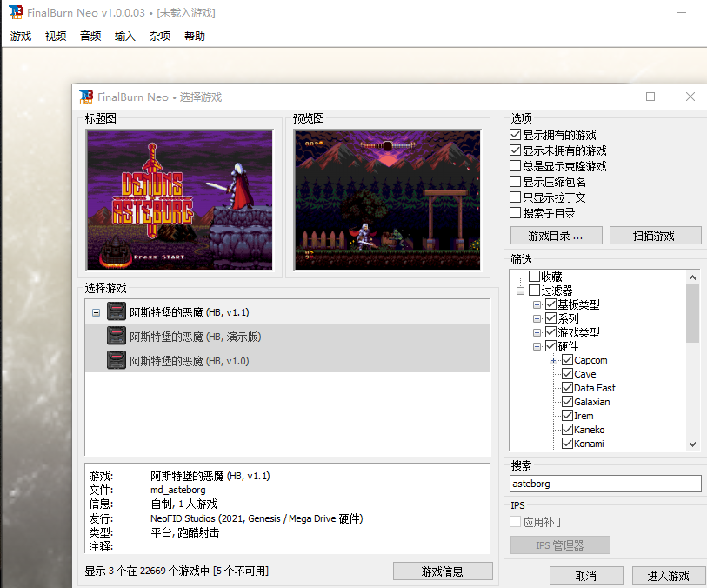Minimize the main FinalBurn Neo window
Screen dimensions: 707x588
(682, 13)
